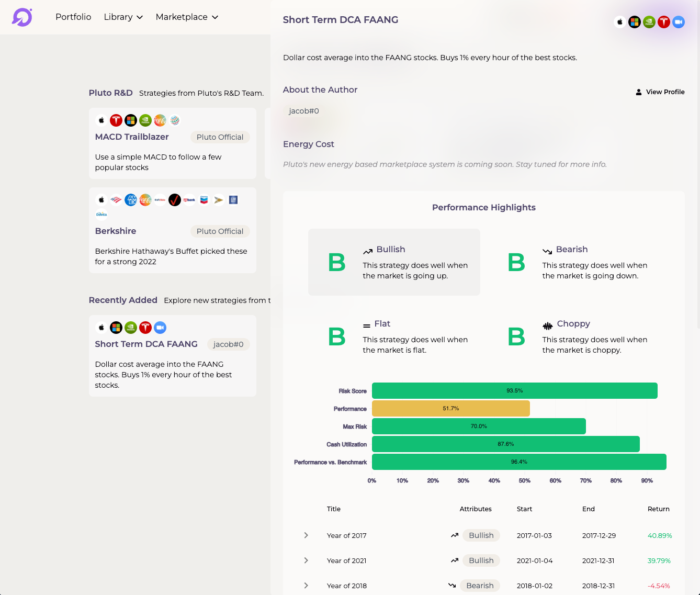Expand the Year of 2017 row

[x=306, y=535]
